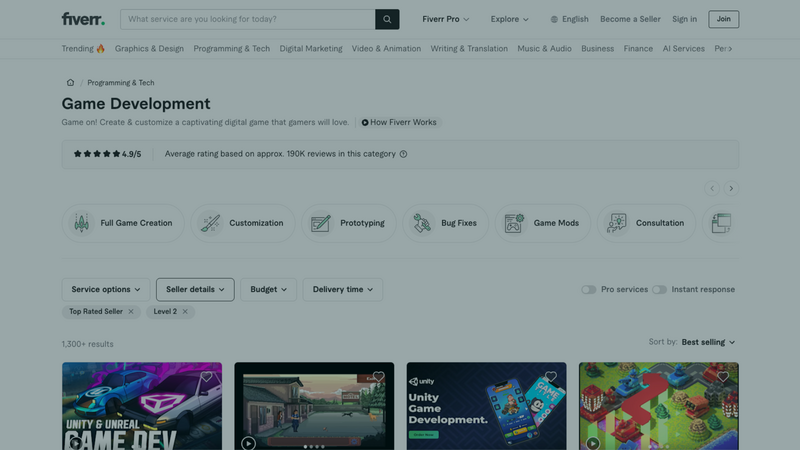
Task: Click the Join button
Action: 723,19
